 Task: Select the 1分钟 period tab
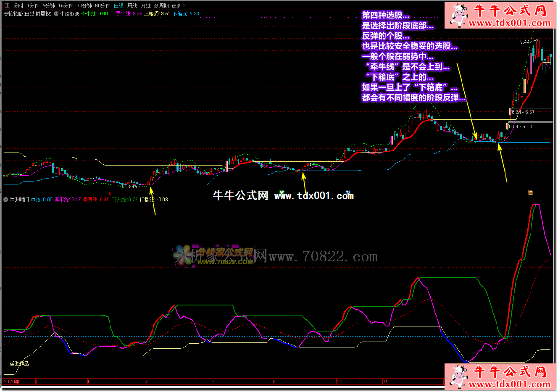33,5
